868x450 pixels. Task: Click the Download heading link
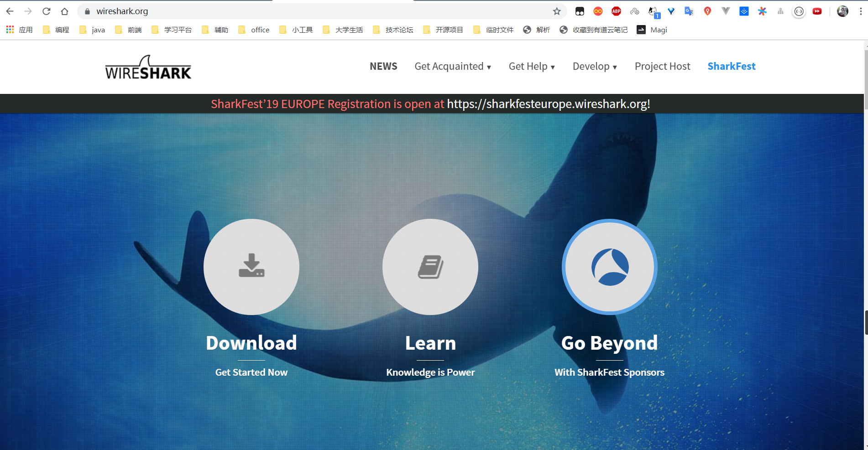pos(251,343)
